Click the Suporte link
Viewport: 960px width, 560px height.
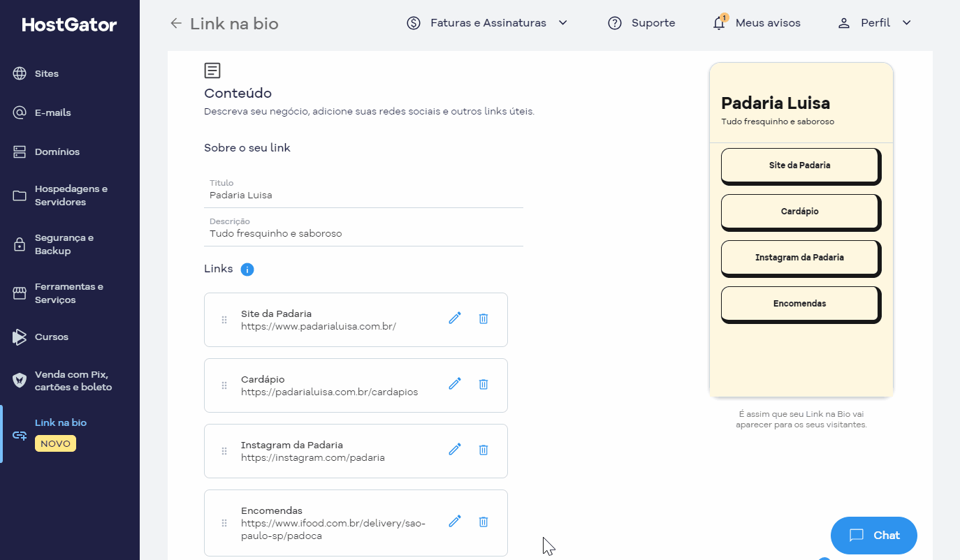pos(653,23)
